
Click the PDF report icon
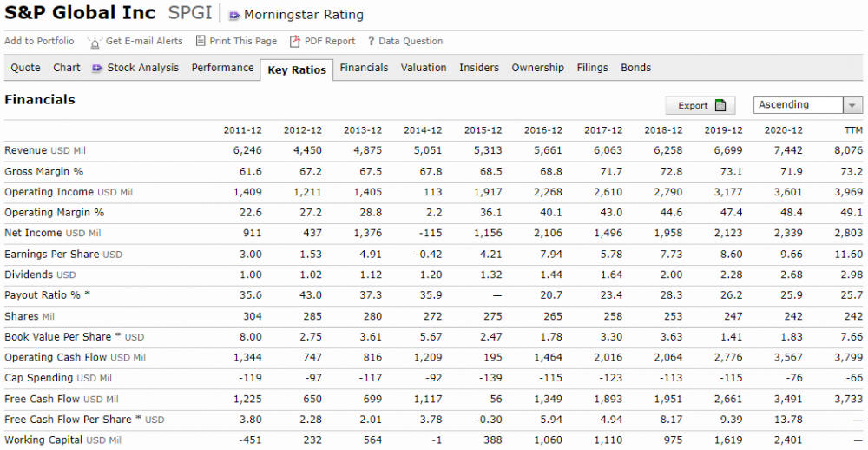294,41
